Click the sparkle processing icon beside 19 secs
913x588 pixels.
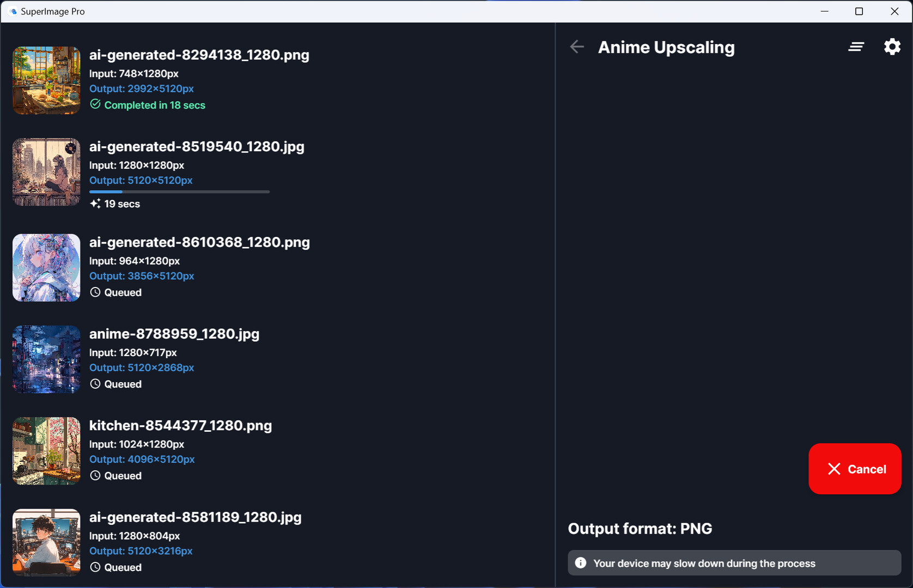(95, 204)
